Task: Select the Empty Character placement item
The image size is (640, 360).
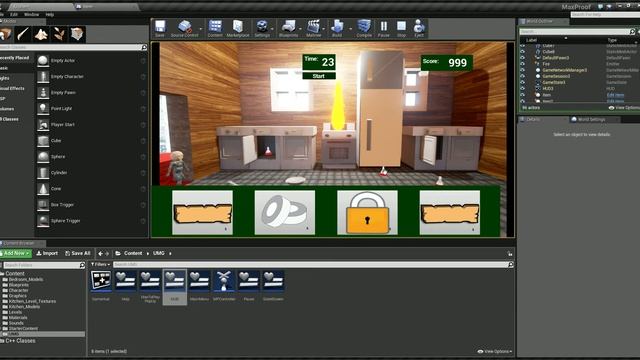Action: tap(92, 76)
